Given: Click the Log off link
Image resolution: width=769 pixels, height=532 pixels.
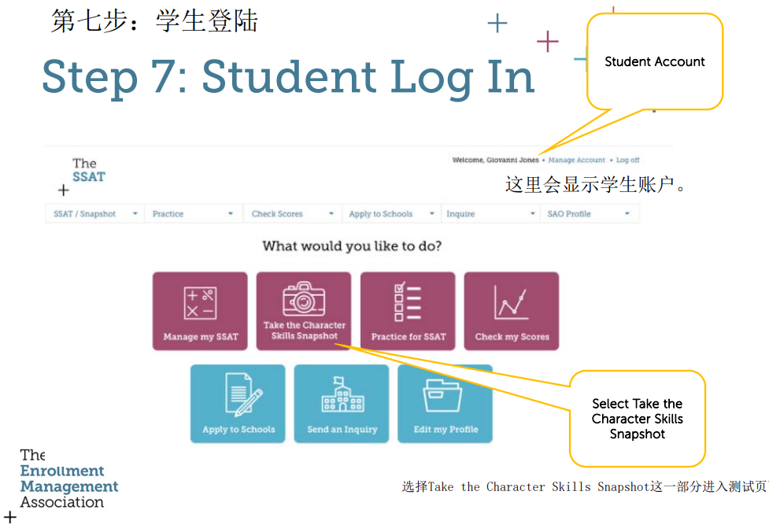Looking at the screenshot, I should click(x=628, y=160).
